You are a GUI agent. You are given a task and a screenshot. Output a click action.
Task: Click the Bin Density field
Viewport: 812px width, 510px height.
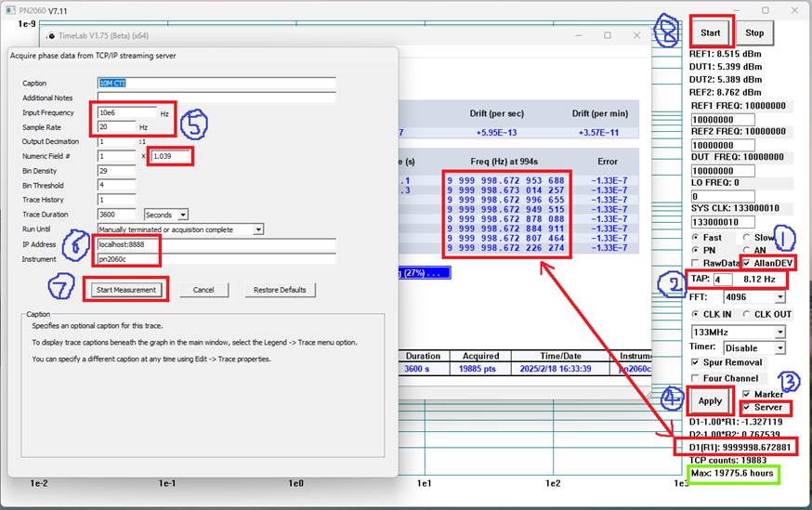tap(116, 170)
